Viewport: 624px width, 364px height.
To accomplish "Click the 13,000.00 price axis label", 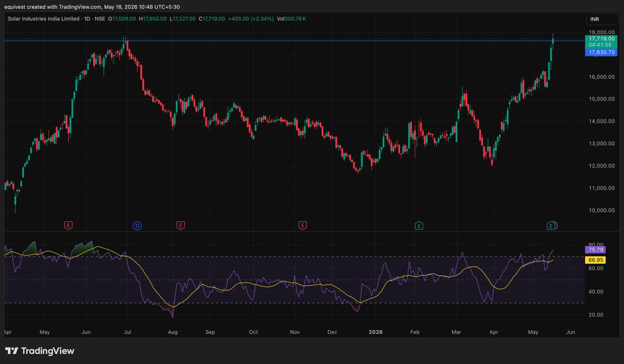I will (x=602, y=144).
